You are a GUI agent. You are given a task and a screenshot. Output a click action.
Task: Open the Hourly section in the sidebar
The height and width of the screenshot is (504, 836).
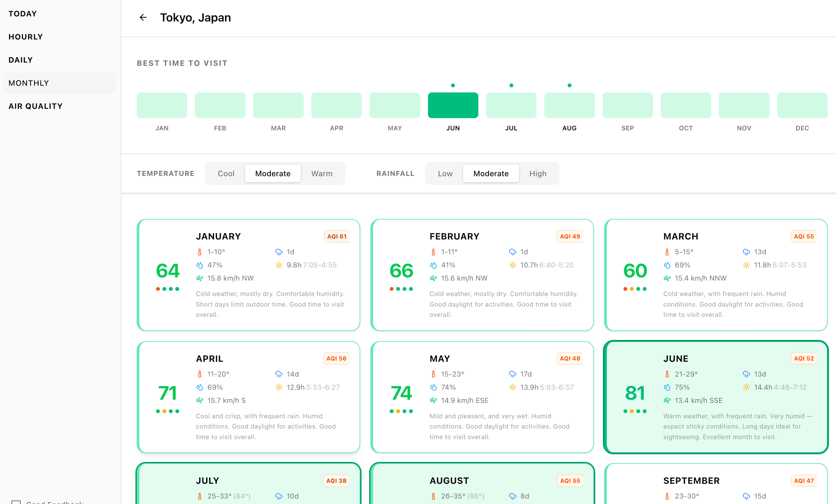(26, 37)
